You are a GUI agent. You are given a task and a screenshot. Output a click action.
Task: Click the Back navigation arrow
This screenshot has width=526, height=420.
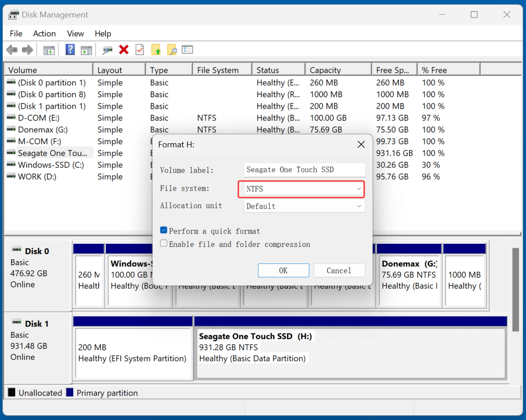pyautogui.click(x=12, y=50)
